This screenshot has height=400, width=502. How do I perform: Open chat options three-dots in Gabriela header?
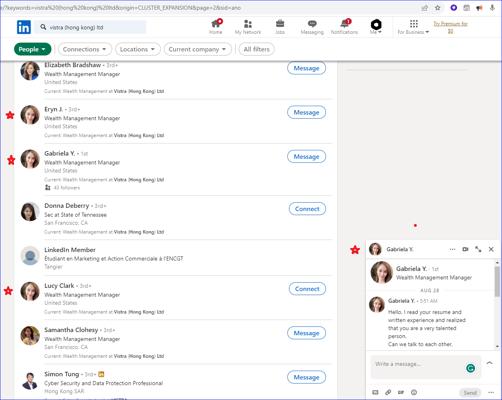[452, 249]
